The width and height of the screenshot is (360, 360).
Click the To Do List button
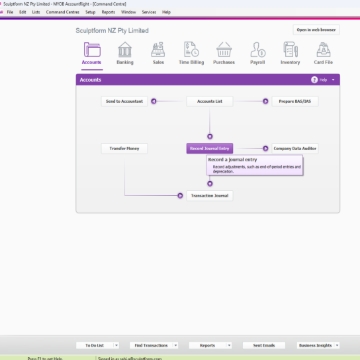pos(95,345)
